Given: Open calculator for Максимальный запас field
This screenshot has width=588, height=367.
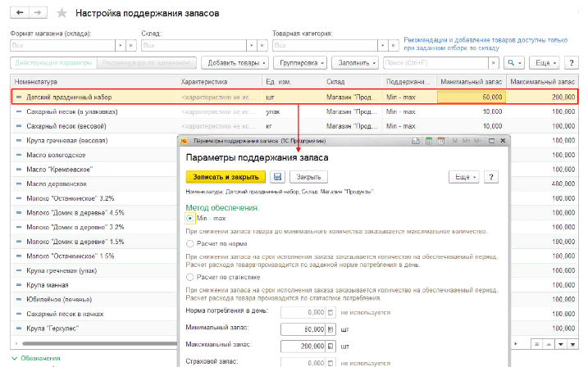Looking at the screenshot, I should pos(330,347).
